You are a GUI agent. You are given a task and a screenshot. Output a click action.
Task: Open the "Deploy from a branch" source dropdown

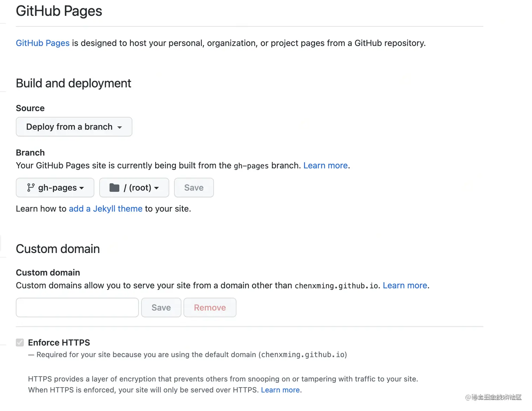click(x=74, y=127)
